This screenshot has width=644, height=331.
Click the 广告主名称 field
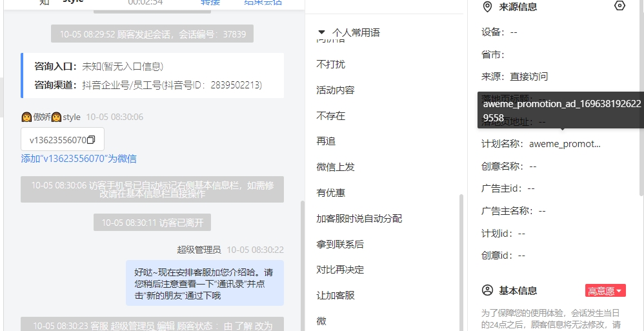[x=513, y=211]
